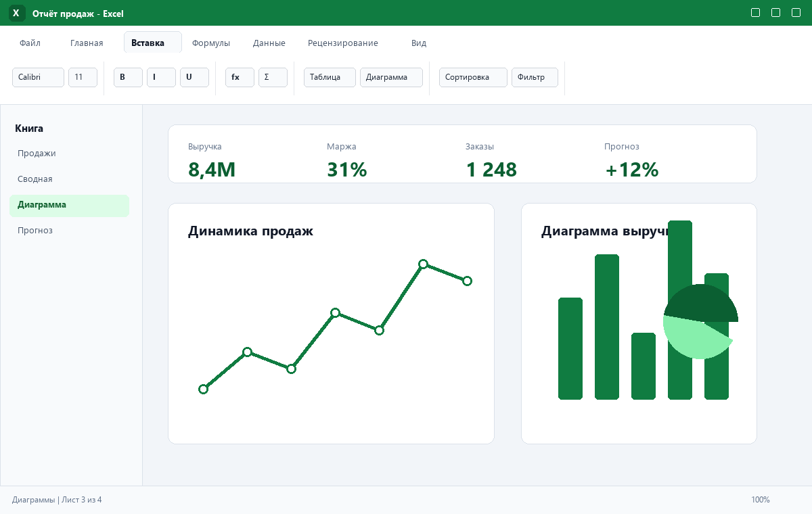Select the Диаграмма item in sidebar

pos(69,205)
